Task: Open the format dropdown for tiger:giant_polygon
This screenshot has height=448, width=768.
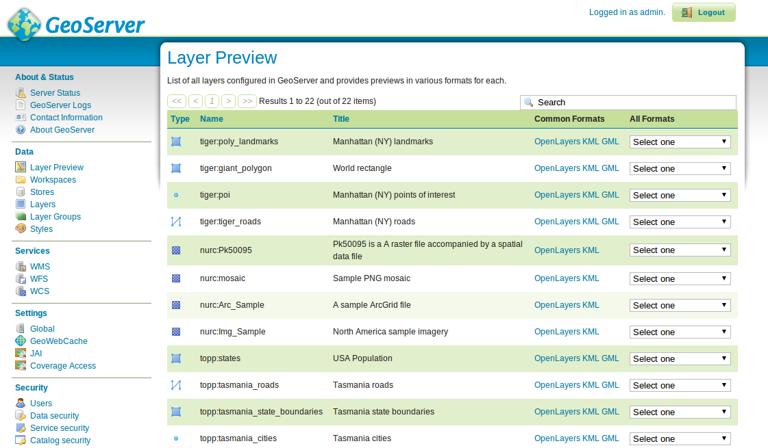Action: coord(680,168)
